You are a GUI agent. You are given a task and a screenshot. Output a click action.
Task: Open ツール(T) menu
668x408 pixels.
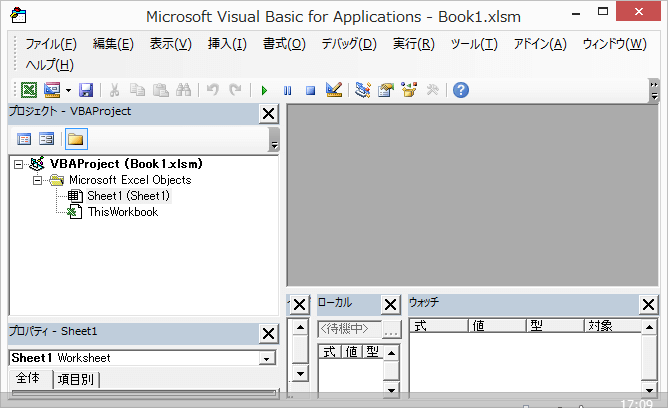474,44
